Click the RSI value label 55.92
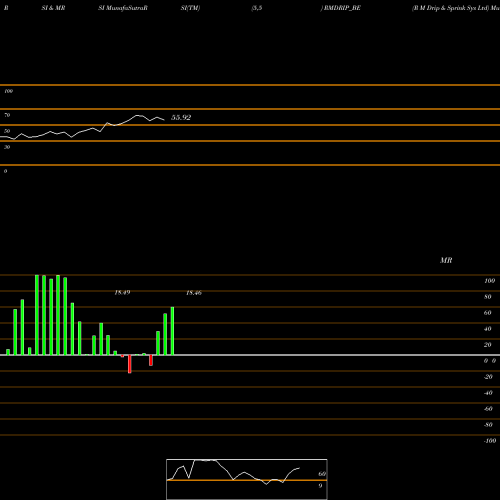 (181, 117)
